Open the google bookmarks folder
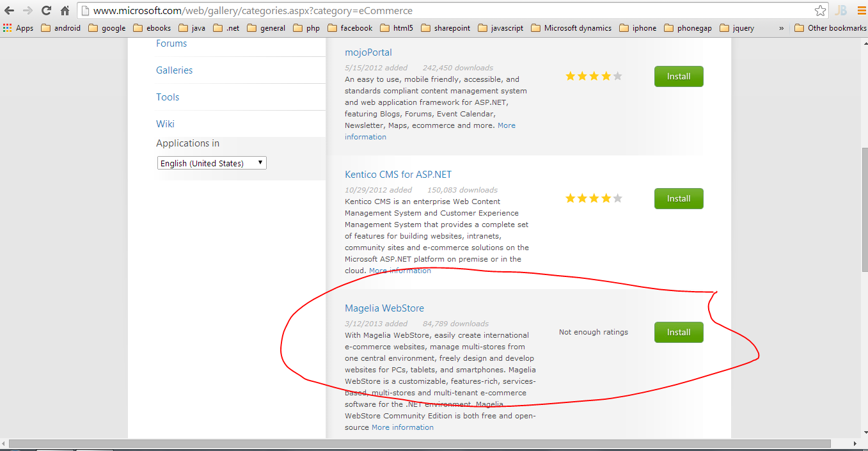The height and width of the screenshot is (451, 868). [107, 28]
